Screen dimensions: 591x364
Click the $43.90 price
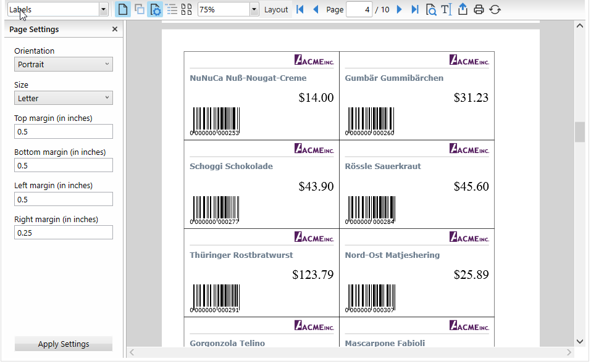point(316,186)
